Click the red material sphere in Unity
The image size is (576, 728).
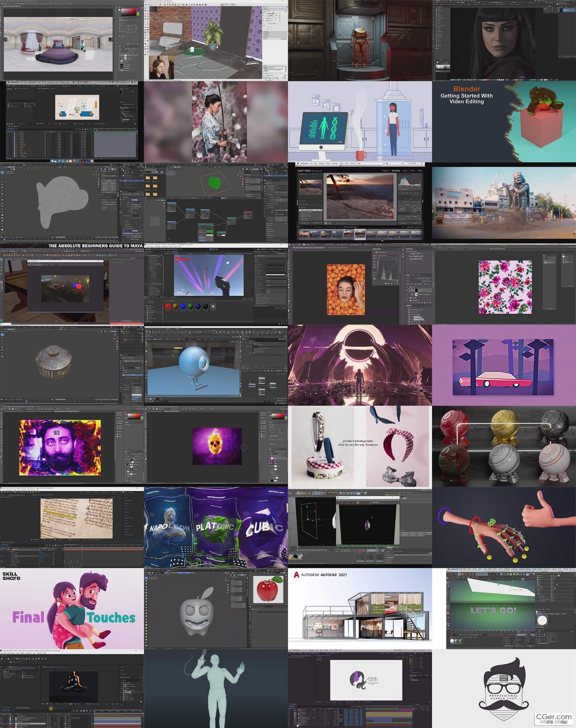click(168, 307)
